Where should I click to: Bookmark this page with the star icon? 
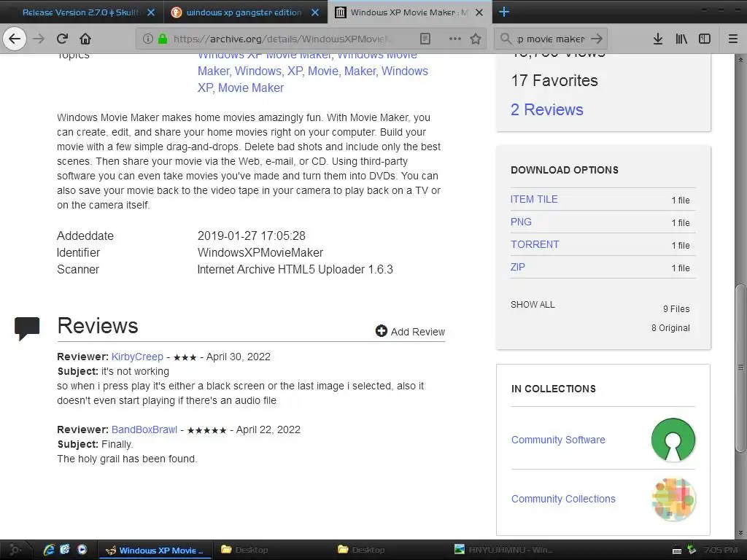(476, 39)
